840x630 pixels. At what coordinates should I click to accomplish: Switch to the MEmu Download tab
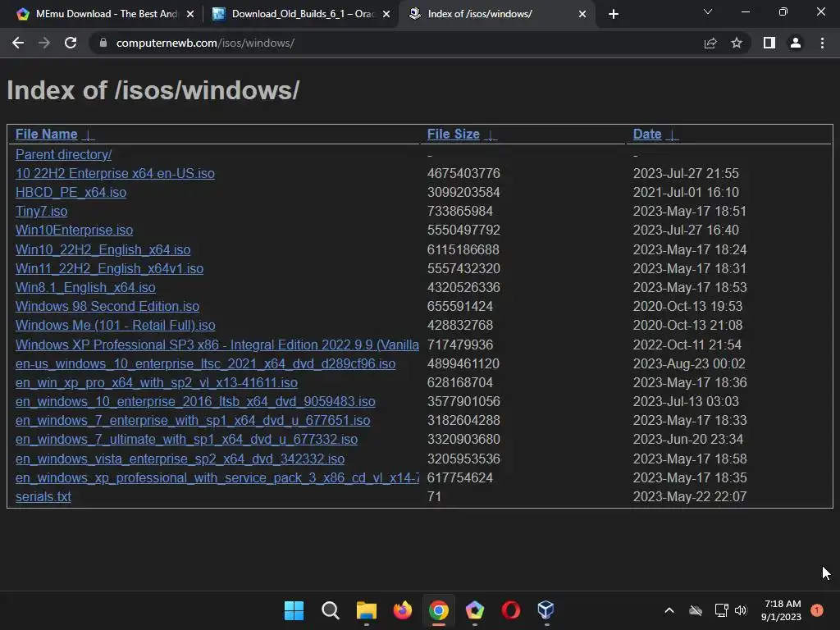click(x=106, y=14)
